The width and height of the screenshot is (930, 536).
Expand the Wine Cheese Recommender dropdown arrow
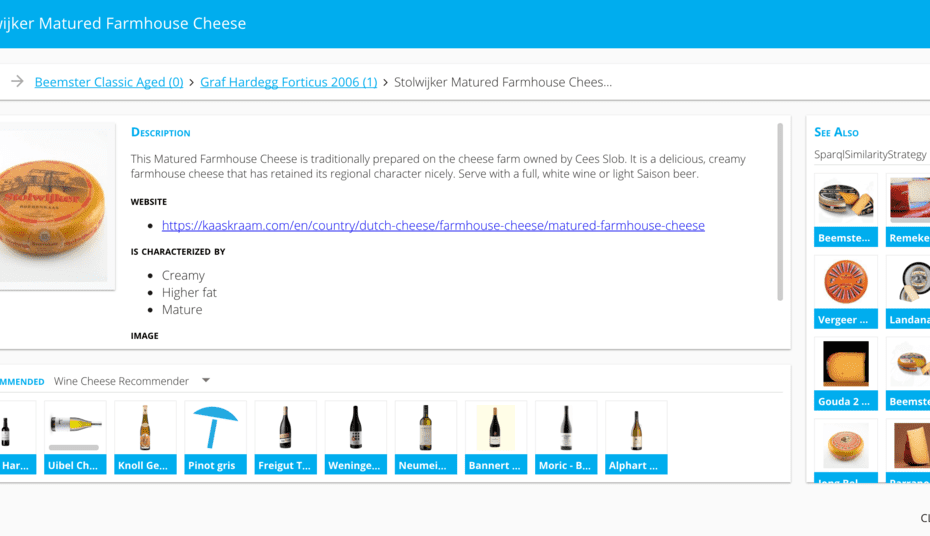pos(206,380)
